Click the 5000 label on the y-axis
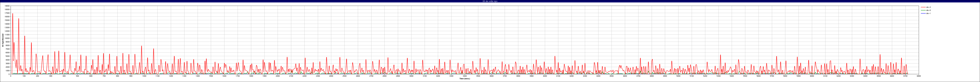Screen dimensions: 980x82 point(8,56)
